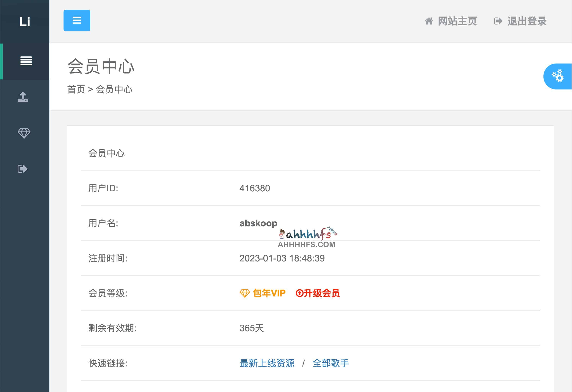This screenshot has width=572, height=392.
Task: Select the diamond icon next to 包年VIP
Action: pos(245,293)
